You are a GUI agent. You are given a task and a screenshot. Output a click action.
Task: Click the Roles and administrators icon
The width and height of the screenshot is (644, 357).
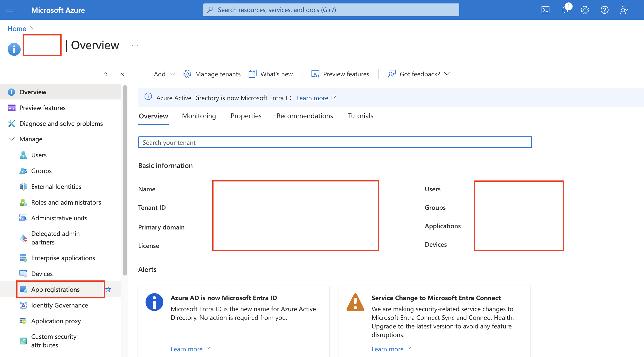click(x=23, y=202)
